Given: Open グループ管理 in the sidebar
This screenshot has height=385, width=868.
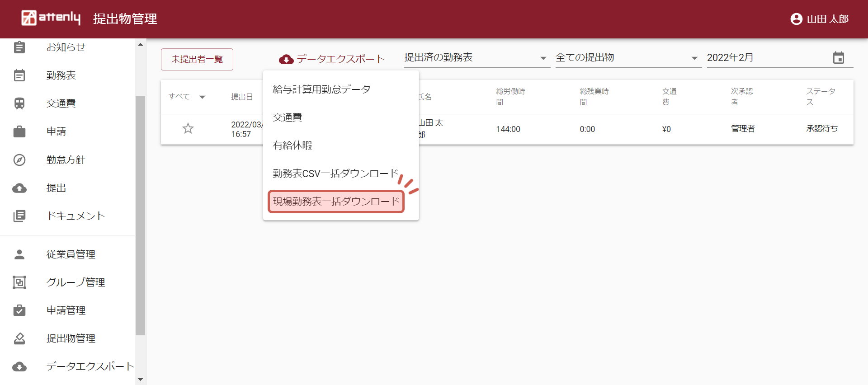Looking at the screenshot, I should [x=75, y=282].
